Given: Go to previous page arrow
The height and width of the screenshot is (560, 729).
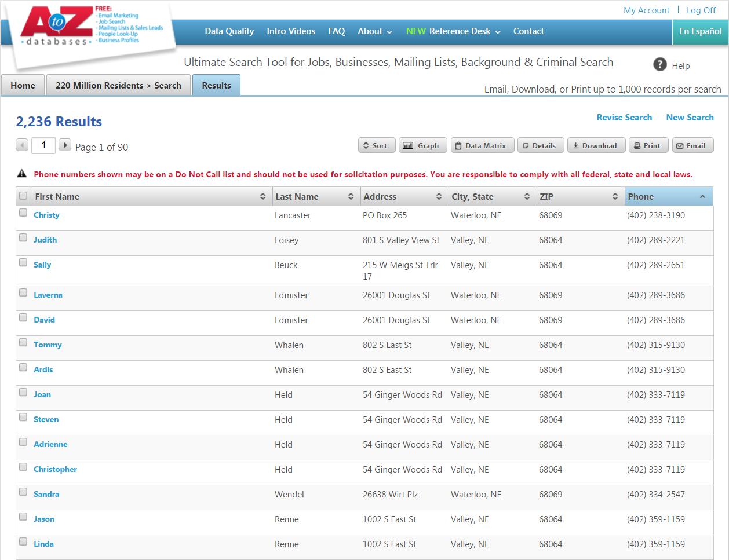Looking at the screenshot, I should [22, 145].
